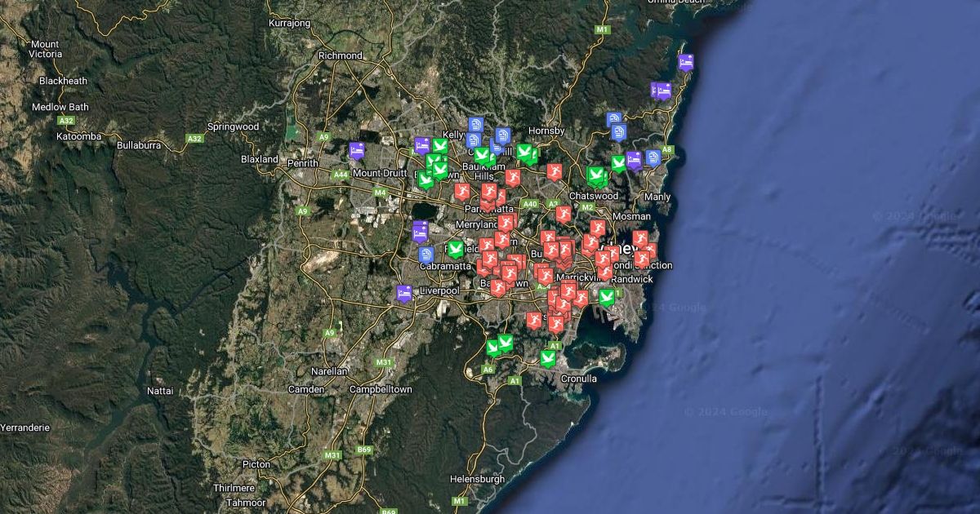This screenshot has width=980, height=514.
Task: Select the southernmost red runner marker near Bankstown
Action: coord(497,288)
